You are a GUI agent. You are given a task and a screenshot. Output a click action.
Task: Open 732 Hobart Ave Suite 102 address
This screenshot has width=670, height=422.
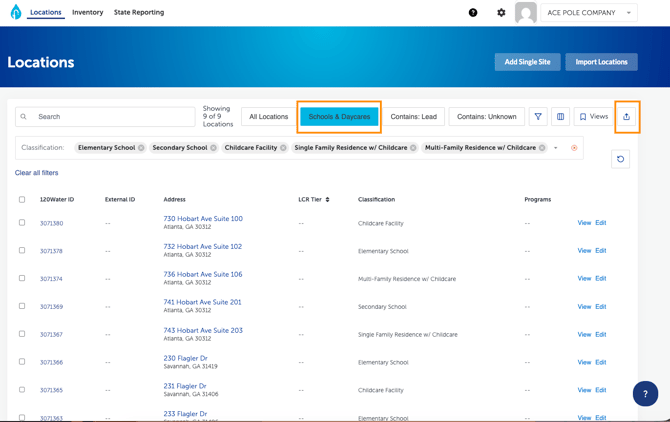tap(203, 246)
